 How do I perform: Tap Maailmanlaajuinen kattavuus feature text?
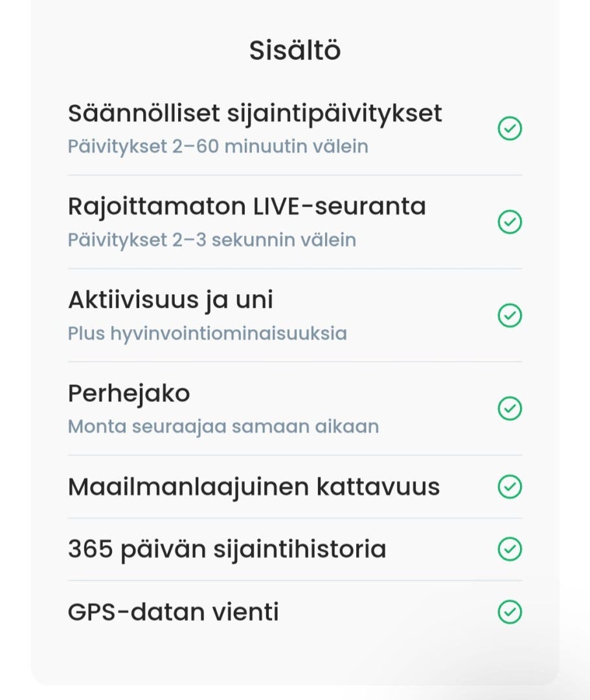click(x=254, y=487)
